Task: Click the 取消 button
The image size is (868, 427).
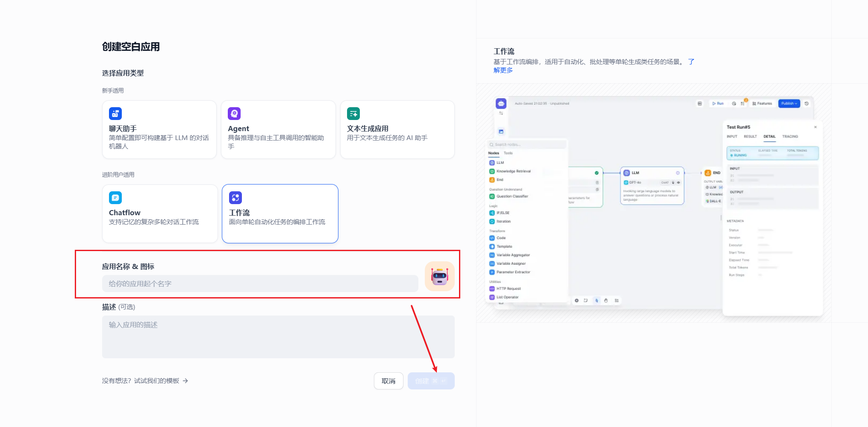Action: click(x=388, y=380)
